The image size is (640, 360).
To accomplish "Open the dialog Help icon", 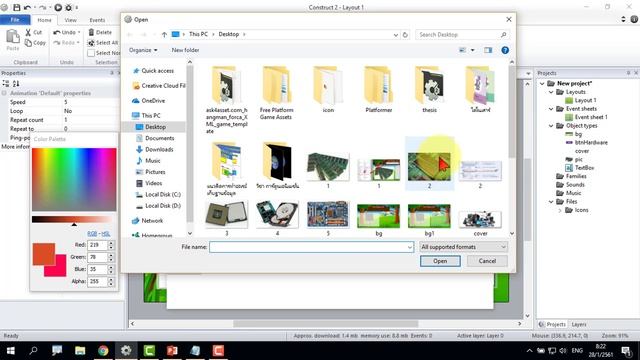I will (x=505, y=50).
